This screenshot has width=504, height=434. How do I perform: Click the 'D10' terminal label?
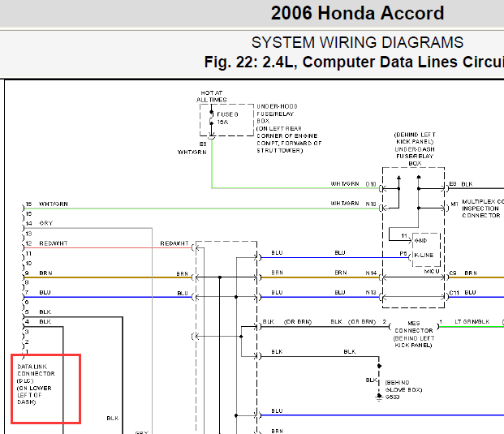point(371,184)
